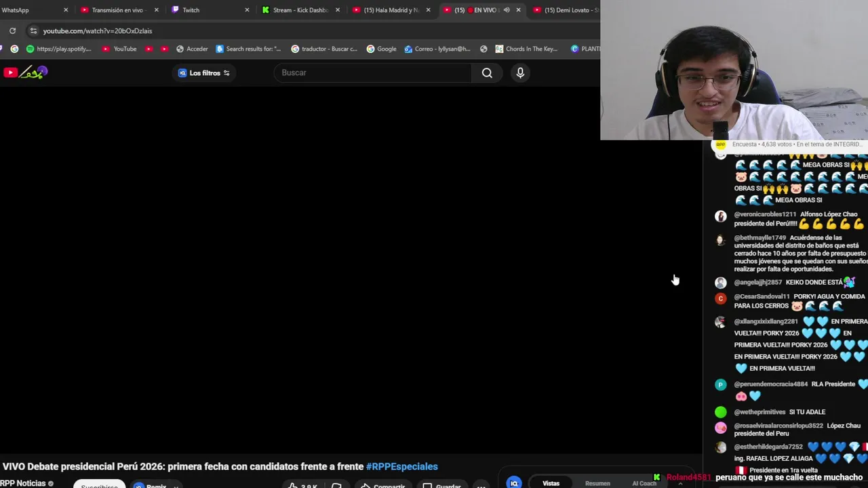This screenshot has height=488, width=868.
Task: Select the Vistas tab below the chat
Action: coord(551,483)
